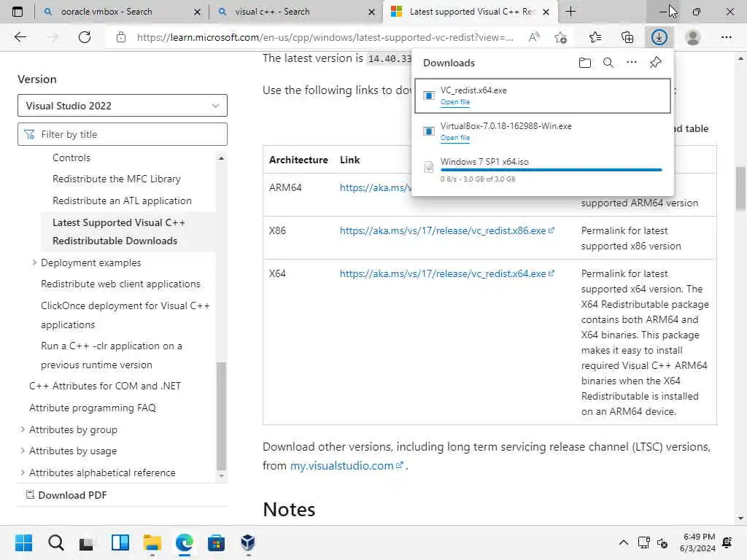Open clock showing 6:49 PM
Viewport: 747px width, 560px height.
(x=698, y=542)
